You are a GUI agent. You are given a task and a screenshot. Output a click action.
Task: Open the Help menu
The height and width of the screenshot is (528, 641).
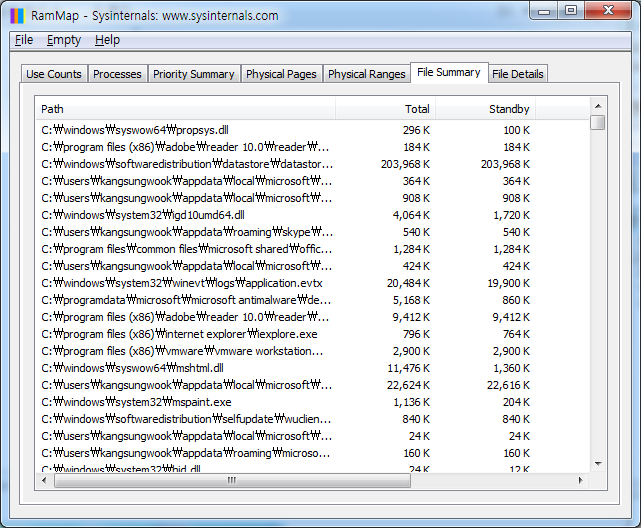pyautogui.click(x=108, y=40)
